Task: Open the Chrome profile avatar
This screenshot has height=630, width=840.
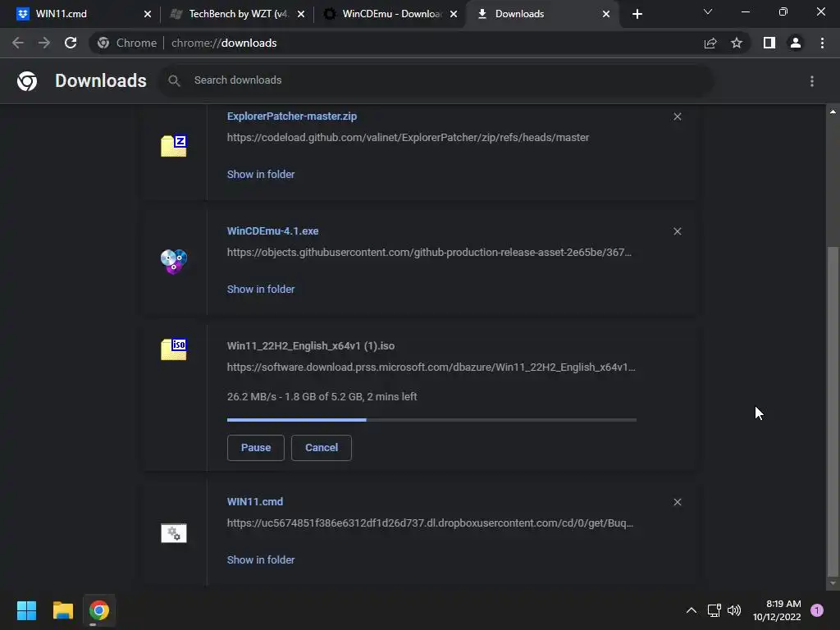Action: coord(796,43)
